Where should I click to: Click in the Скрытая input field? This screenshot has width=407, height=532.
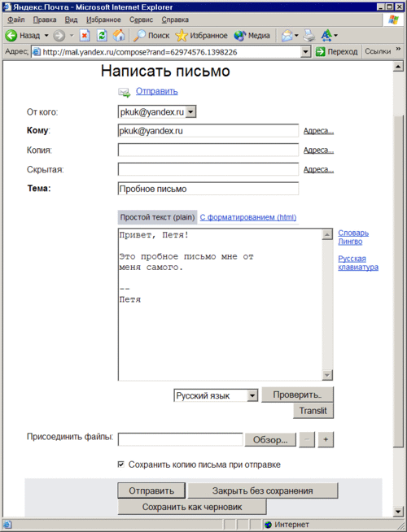coord(208,169)
